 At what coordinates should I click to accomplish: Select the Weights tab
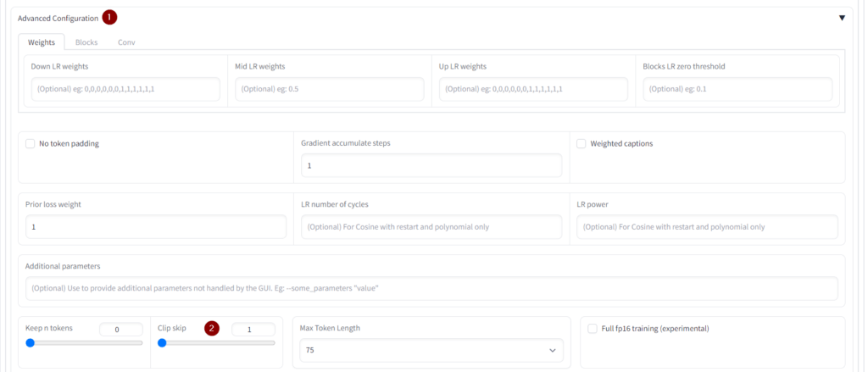click(x=42, y=42)
